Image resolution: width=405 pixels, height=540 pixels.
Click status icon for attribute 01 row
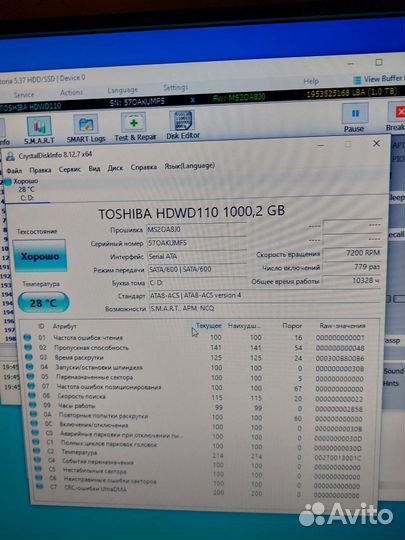click(27, 338)
